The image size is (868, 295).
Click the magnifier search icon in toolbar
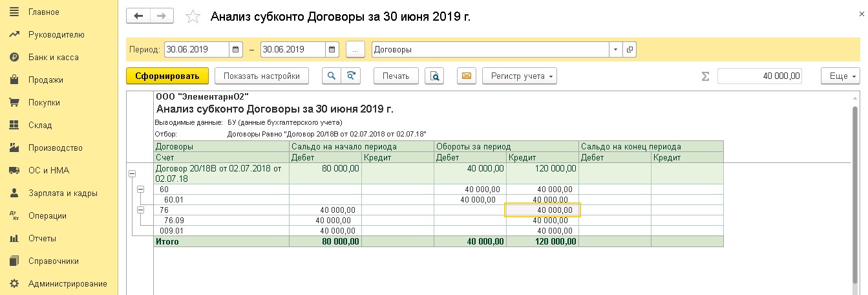click(332, 76)
